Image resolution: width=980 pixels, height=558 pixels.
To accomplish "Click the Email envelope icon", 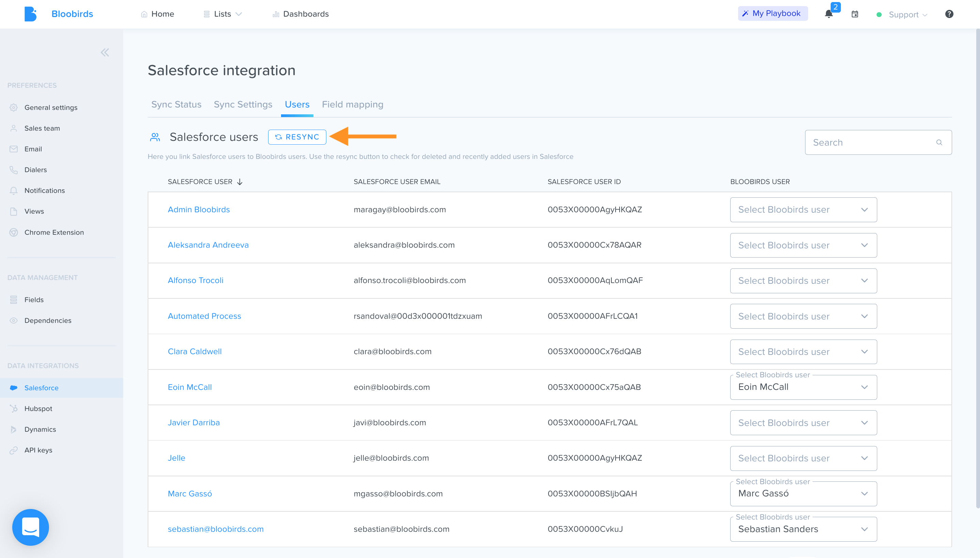I will 14,149.
